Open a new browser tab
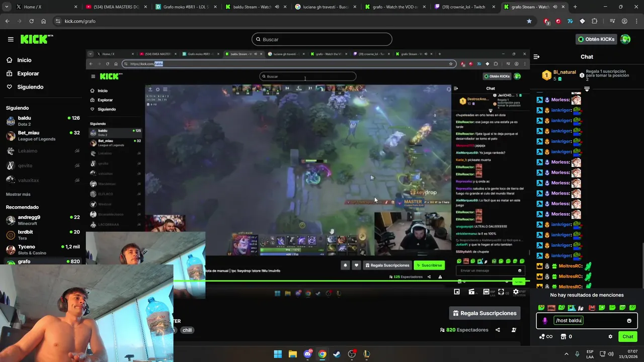 [575, 7]
